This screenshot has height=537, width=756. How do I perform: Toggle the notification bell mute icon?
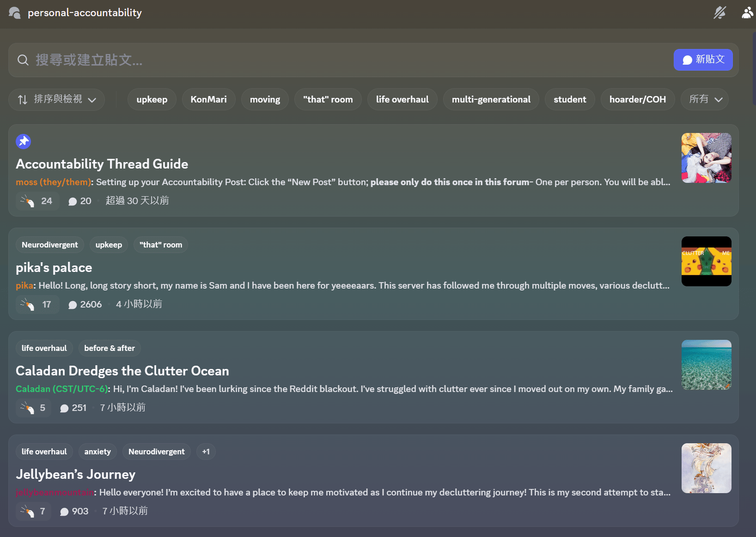point(719,13)
